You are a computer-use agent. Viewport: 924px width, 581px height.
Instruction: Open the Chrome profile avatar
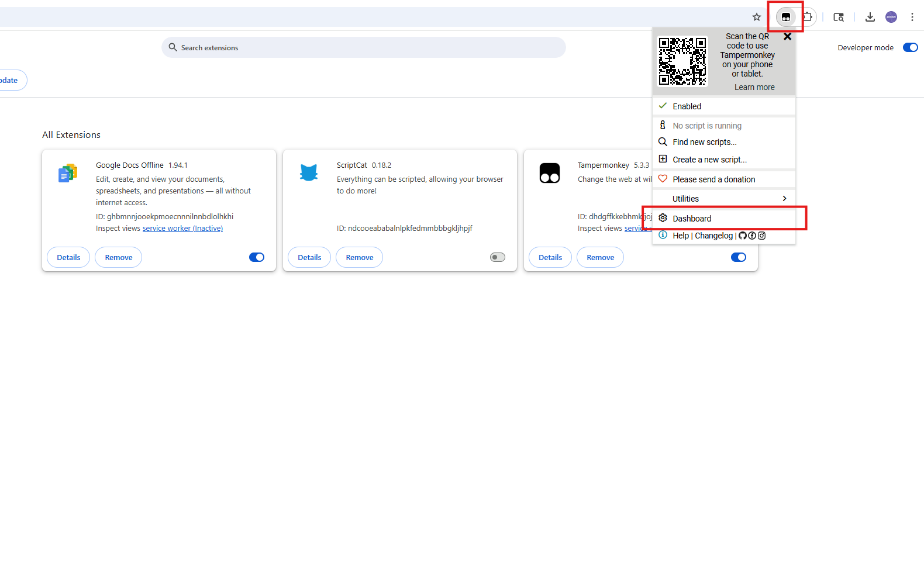(891, 17)
